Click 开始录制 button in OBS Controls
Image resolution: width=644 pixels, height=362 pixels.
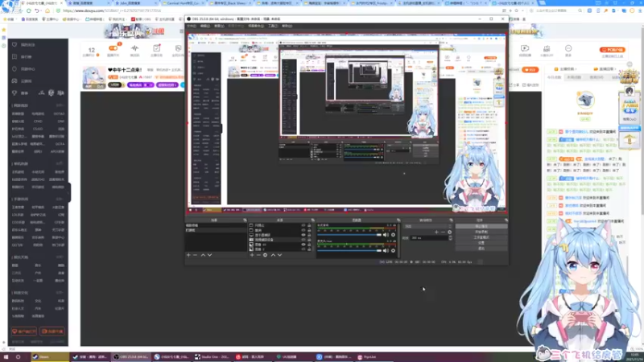coord(481,232)
